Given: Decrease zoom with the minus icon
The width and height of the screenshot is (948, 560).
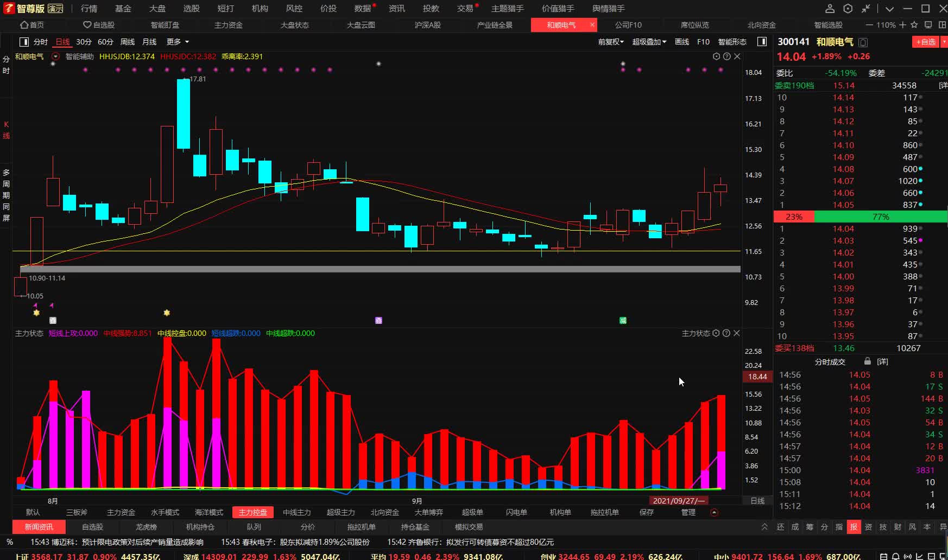Looking at the screenshot, I should point(869,25).
